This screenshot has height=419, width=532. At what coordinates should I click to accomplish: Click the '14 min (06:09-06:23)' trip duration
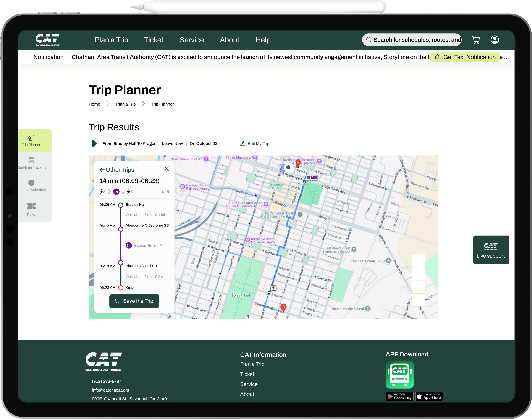tap(129, 181)
